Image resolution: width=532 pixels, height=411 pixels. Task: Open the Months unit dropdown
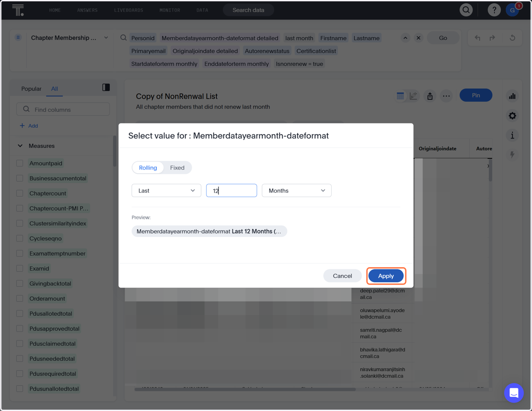297,190
